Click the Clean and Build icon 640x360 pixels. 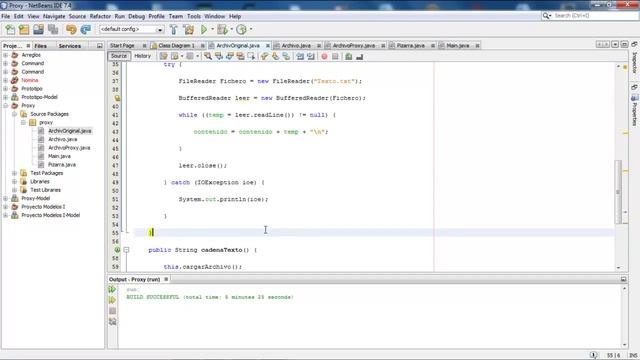pos(189,29)
